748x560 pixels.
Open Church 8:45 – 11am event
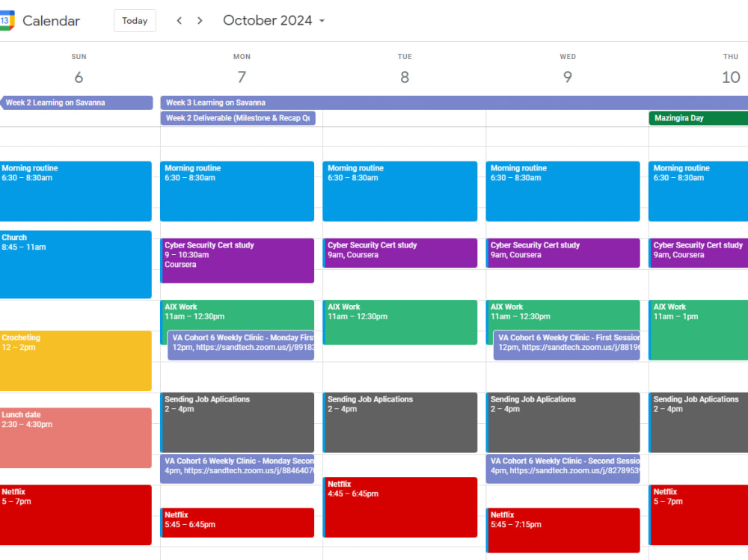[x=76, y=265]
